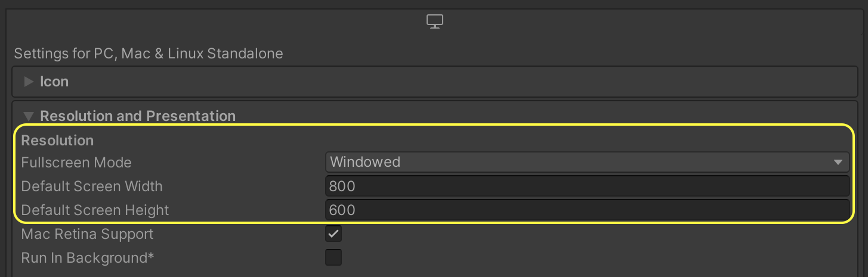This screenshot has height=277, width=868.
Task: Click the Default Screen Height input field
Action: (587, 210)
